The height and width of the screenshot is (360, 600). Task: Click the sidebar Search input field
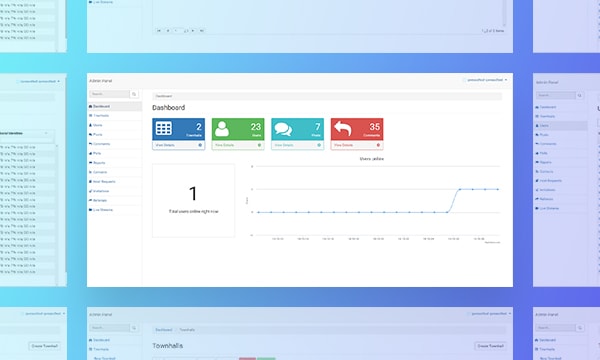(110, 94)
